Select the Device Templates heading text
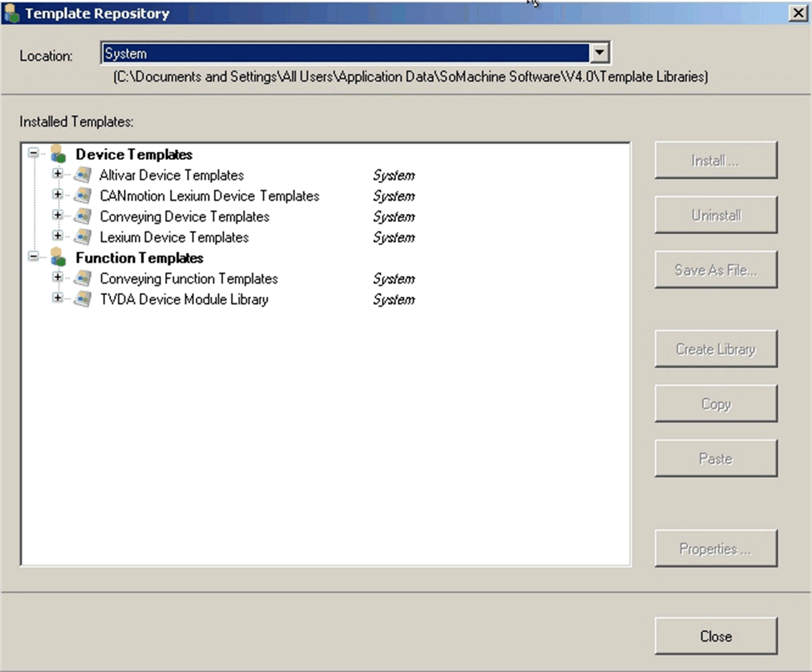The image size is (812, 672). [x=134, y=154]
